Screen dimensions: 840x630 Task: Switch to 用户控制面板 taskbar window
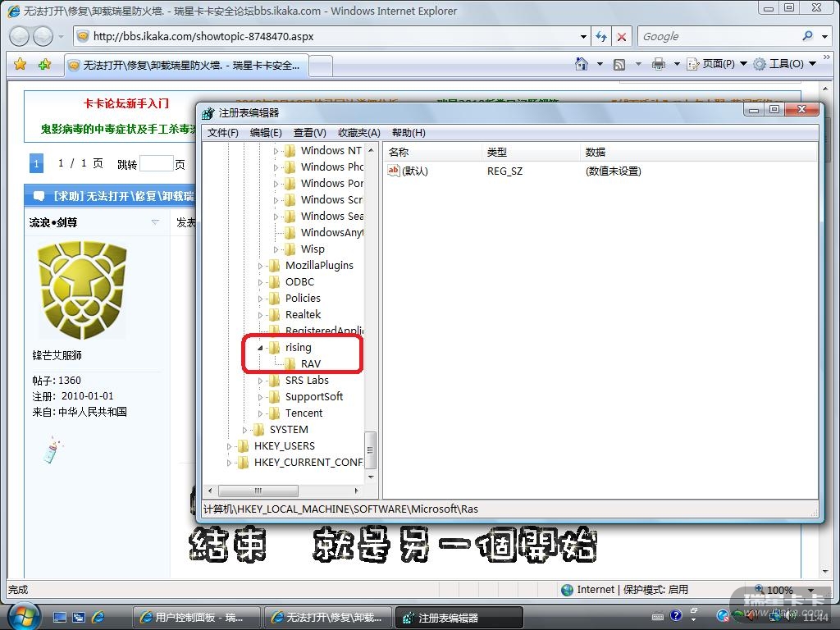196,617
